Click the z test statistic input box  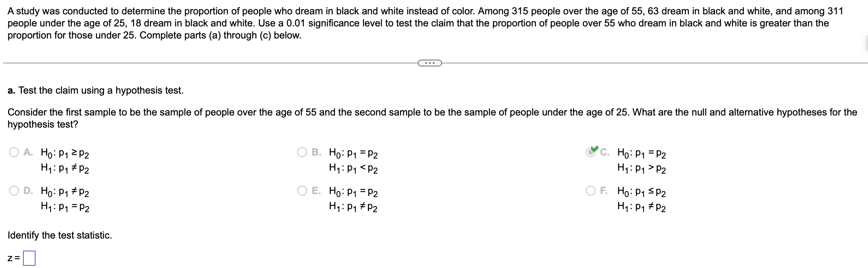(30, 258)
